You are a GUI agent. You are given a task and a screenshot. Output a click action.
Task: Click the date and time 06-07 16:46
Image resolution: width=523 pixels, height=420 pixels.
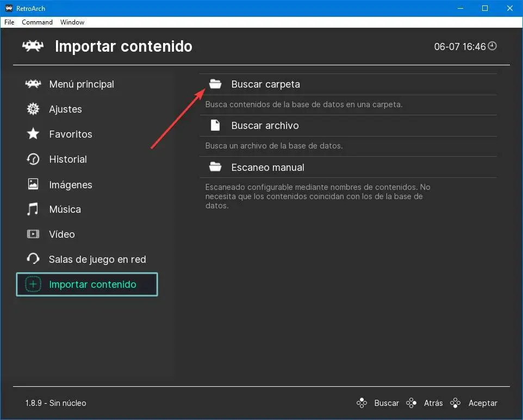[x=459, y=46]
